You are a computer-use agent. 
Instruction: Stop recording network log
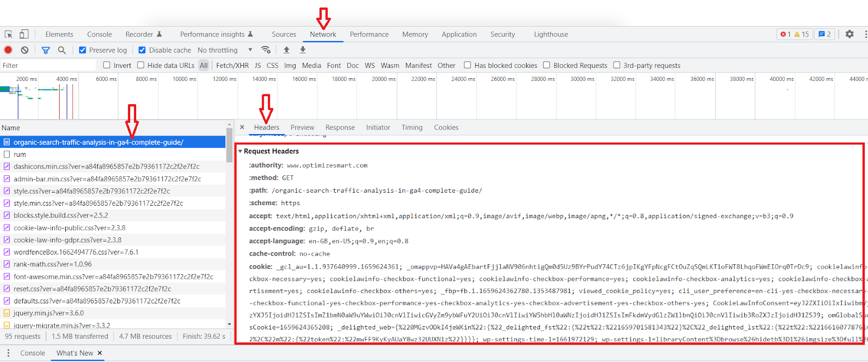8,50
